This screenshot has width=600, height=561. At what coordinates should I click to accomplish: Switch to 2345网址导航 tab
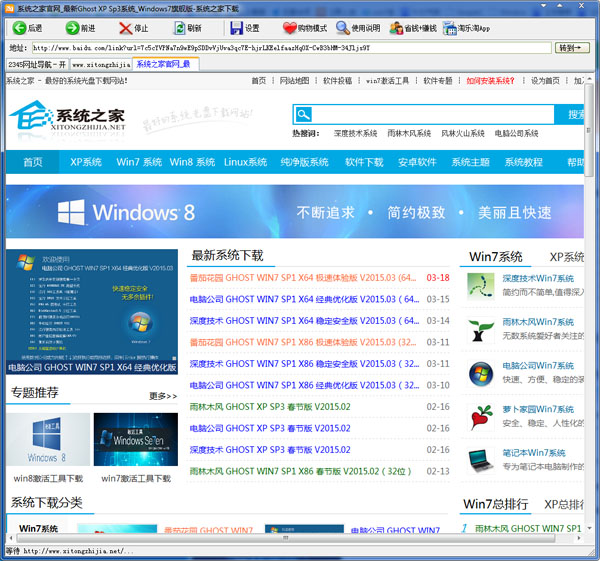[37, 65]
